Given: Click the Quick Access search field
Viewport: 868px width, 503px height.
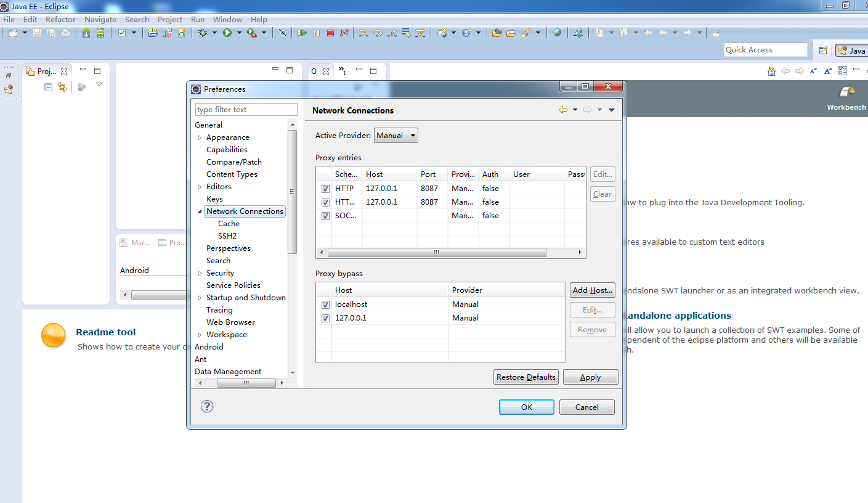Looking at the screenshot, I should coord(765,50).
